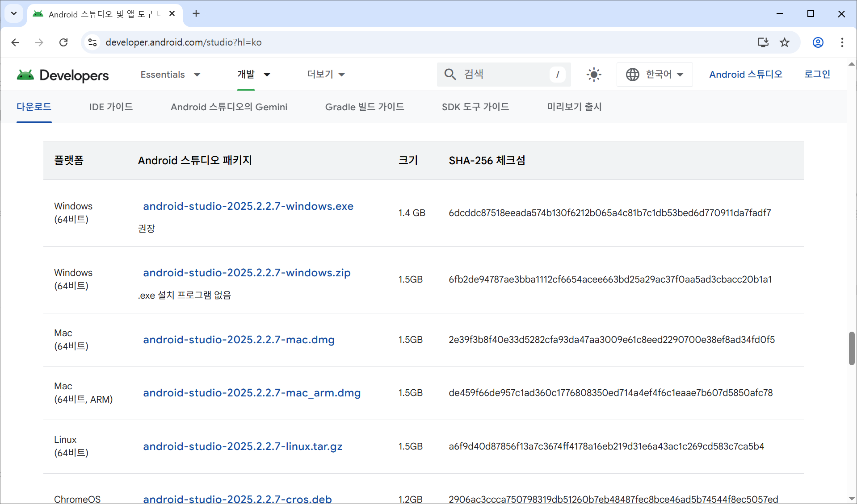Download android-studio-2025.2.2.7-windows.exe
Screen dimensions: 857x504
pos(248,206)
